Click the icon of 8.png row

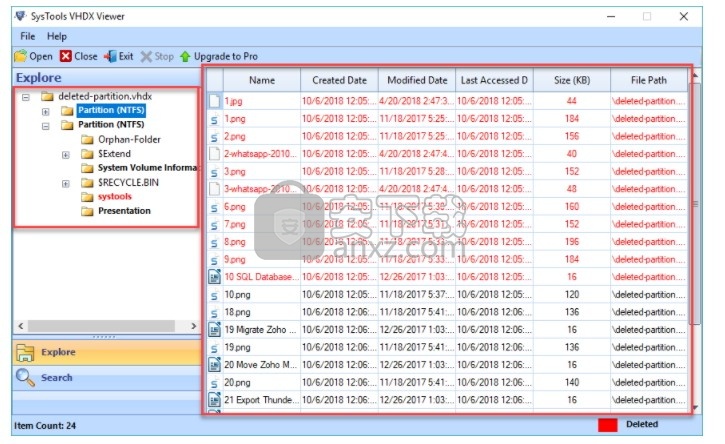(x=215, y=242)
